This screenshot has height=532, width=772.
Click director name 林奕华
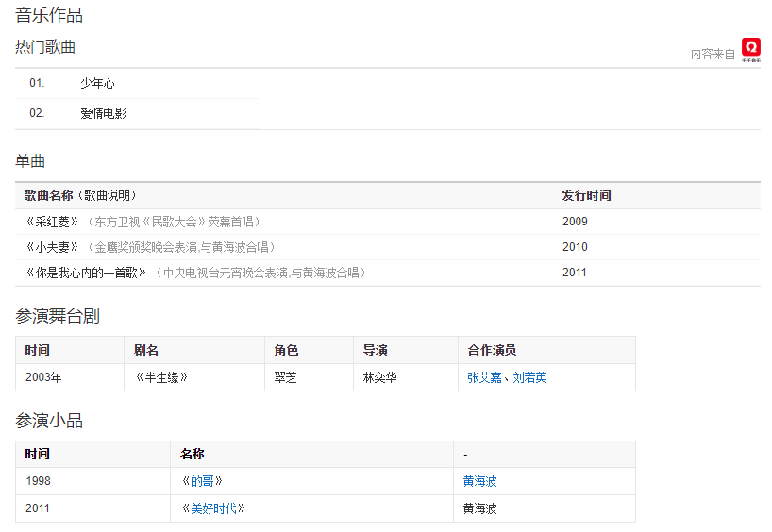[x=381, y=377]
